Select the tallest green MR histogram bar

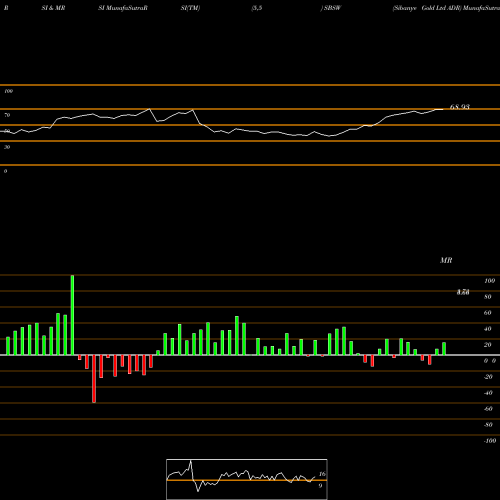(72, 315)
